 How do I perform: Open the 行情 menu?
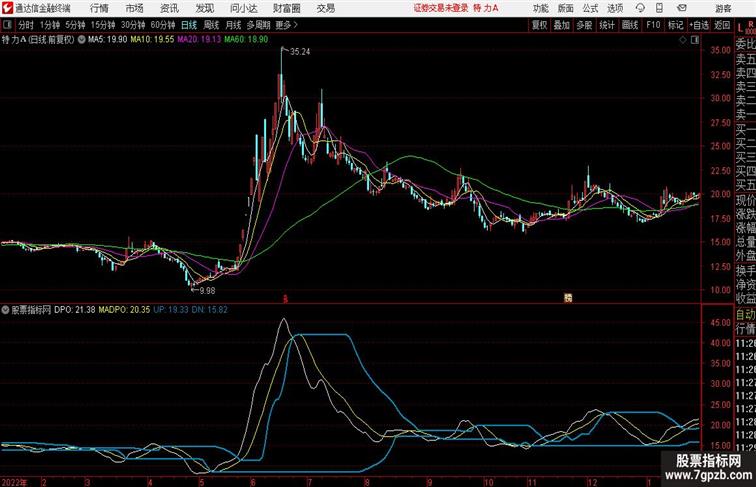(99, 8)
